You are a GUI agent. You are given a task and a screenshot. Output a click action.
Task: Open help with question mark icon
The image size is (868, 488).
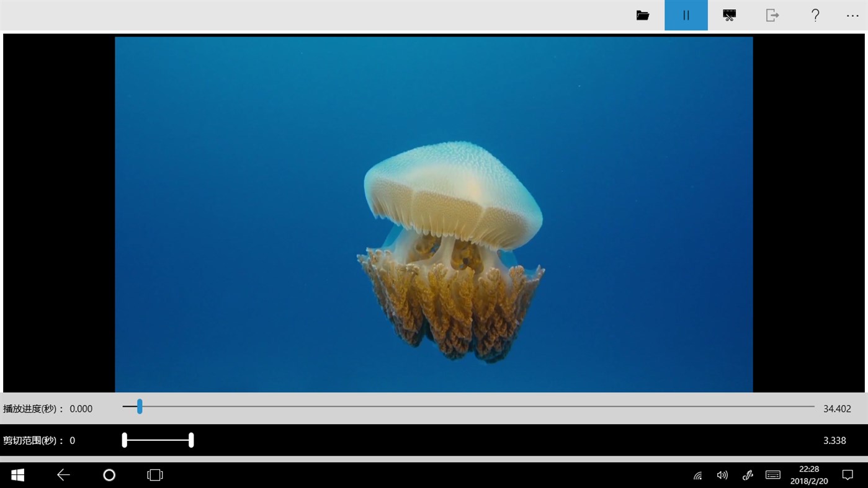[x=815, y=16]
